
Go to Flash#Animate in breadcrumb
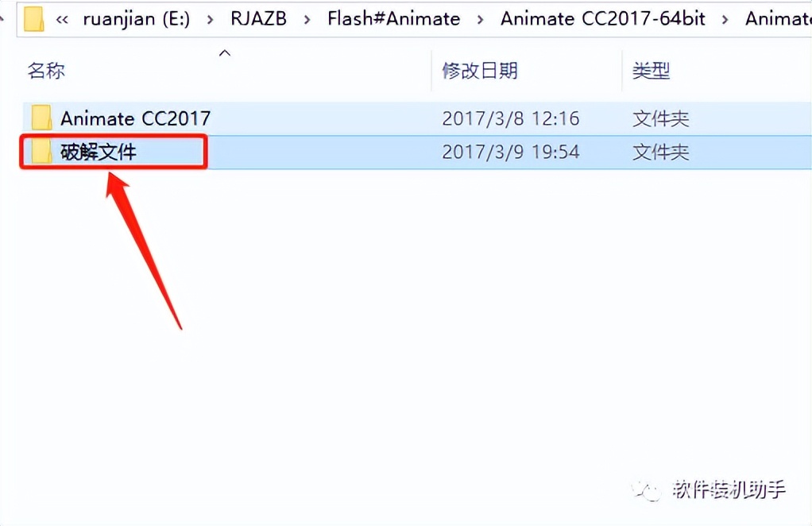(393, 18)
